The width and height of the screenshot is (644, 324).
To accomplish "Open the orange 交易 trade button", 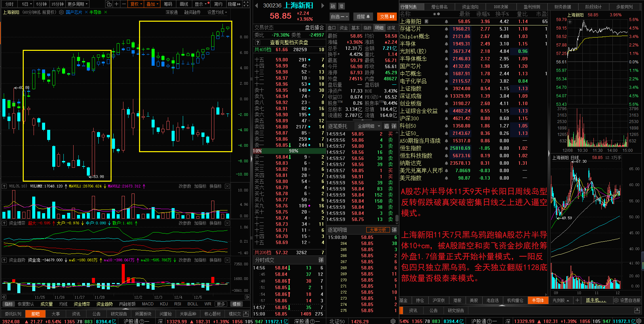I will click(x=387, y=16).
